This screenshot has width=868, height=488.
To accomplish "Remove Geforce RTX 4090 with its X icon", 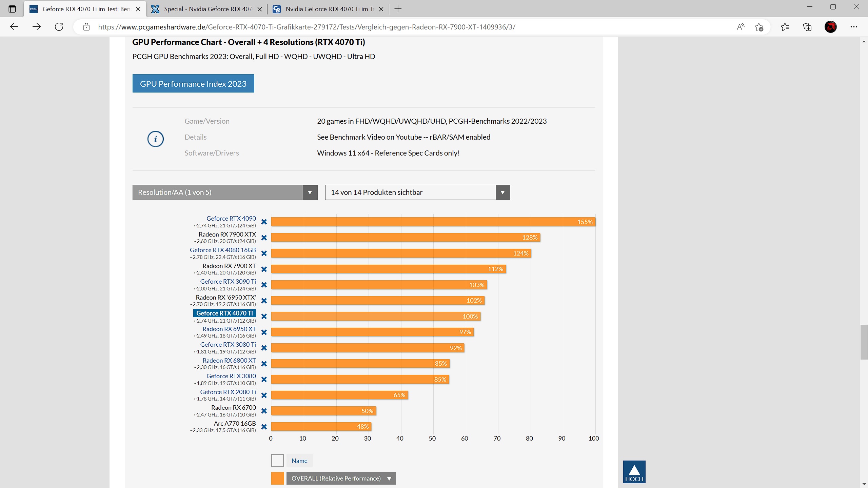I will click(x=264, y=222).
